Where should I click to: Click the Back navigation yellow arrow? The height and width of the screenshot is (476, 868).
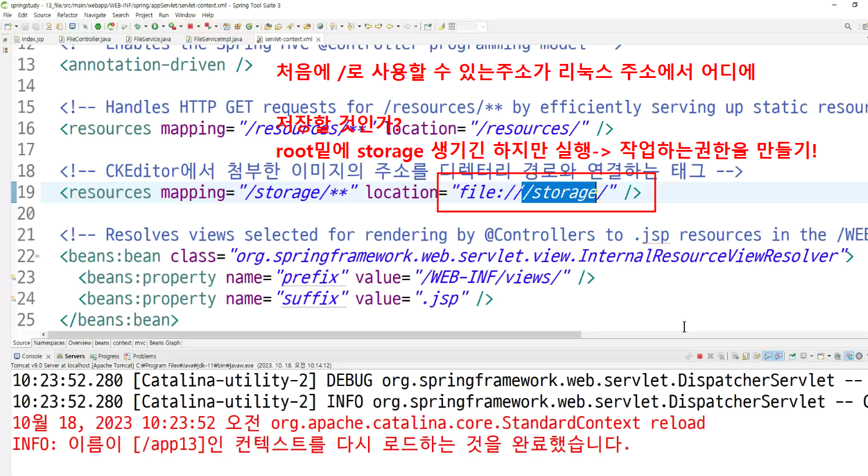pos(389,26)
